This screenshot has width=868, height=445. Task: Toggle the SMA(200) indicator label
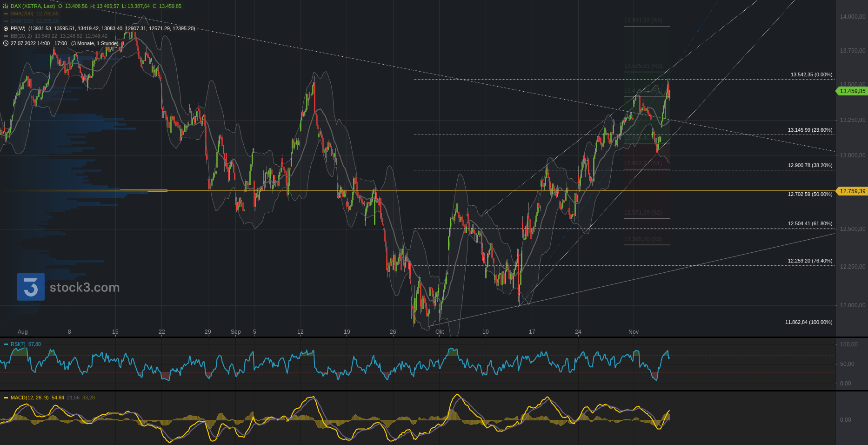pyautogui.click(x=22, y=13)
